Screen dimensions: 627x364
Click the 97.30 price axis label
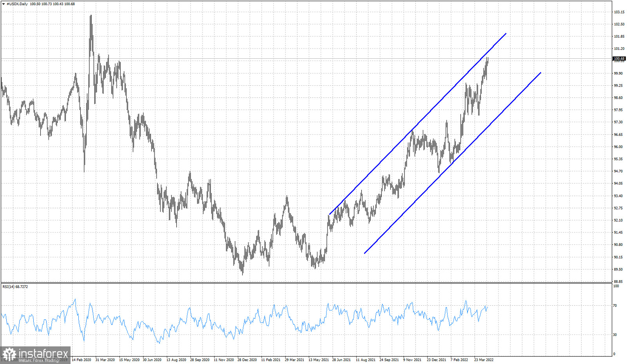pos(618,122)
